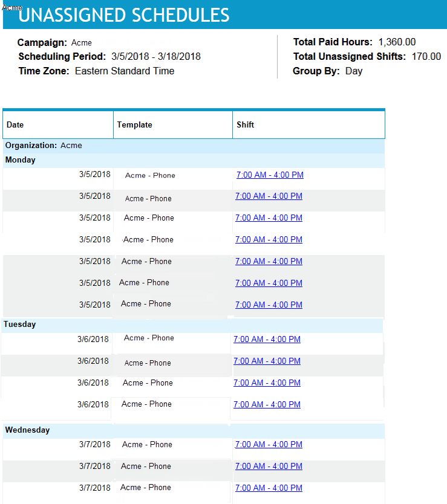
Task: Click the scheduling period 3/5/2018 - 3/18/2018
Action: coord(156,57)
